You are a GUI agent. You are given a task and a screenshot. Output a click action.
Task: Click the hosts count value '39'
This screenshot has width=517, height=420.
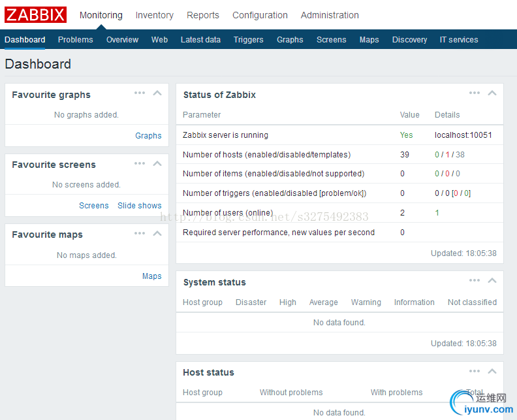tap(405, 154)
